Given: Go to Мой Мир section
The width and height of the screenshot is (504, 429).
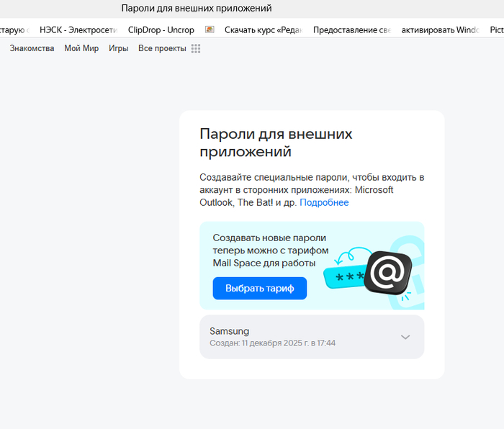Looking at the screenshot, I should (x=81, y=48).
